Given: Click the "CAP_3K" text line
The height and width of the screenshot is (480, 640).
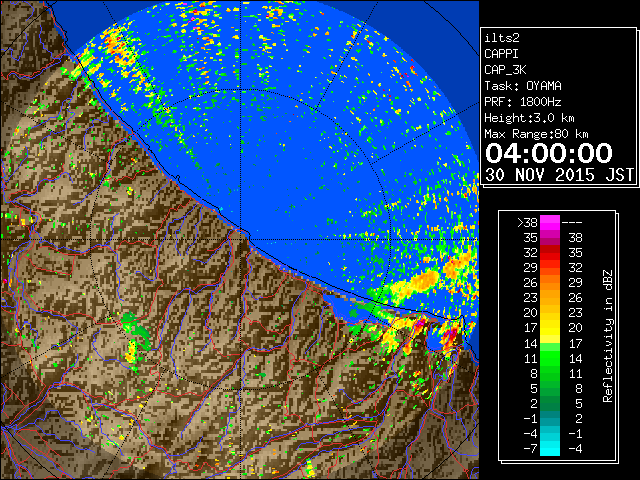Looking at the screenshot, I should [505, 70].
